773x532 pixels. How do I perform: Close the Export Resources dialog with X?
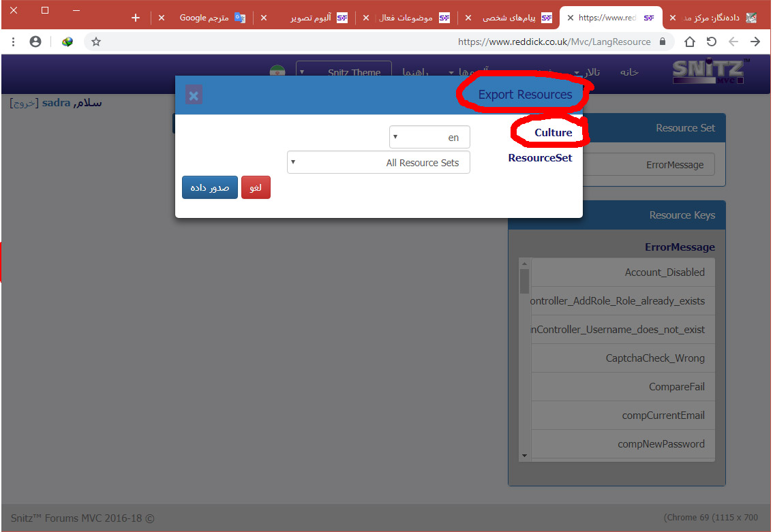[194, 95]
